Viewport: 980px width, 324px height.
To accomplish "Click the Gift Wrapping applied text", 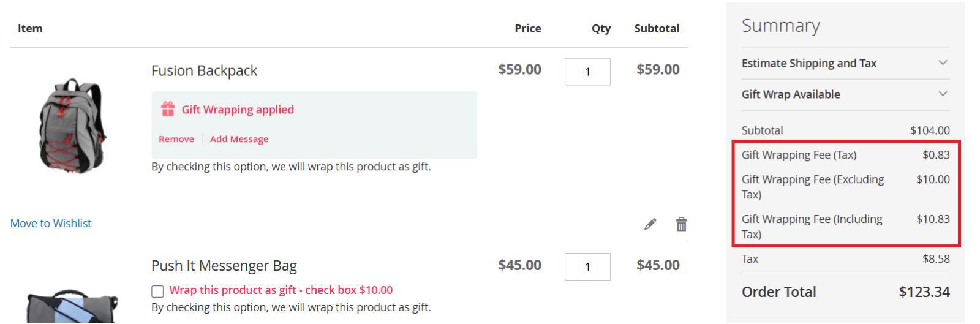I will tap(238, 110).
